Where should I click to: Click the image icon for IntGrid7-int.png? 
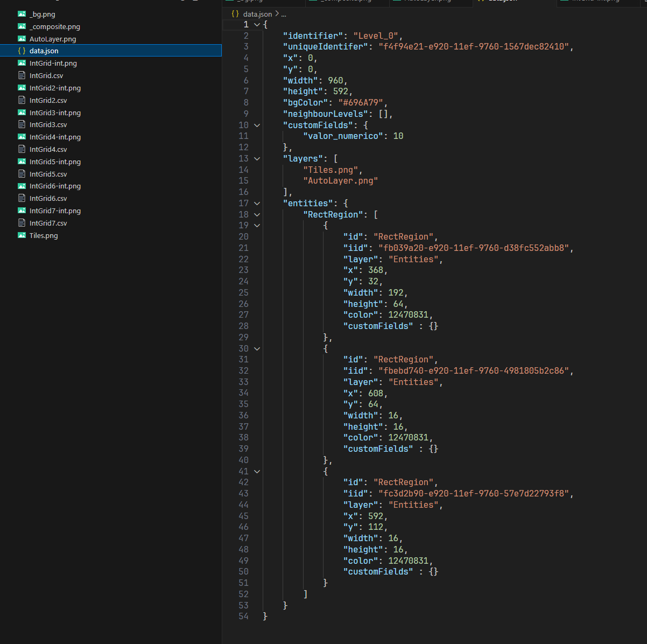point(22,211)
